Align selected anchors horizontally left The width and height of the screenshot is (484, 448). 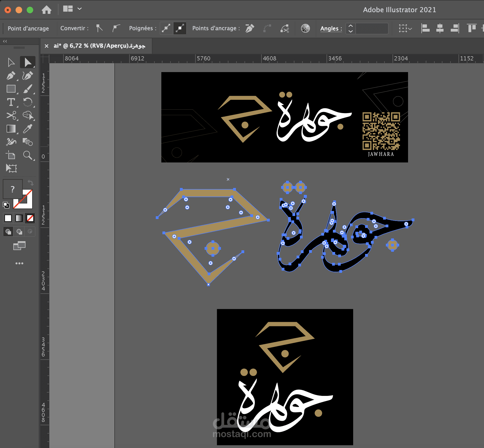[x=425, y=28]
